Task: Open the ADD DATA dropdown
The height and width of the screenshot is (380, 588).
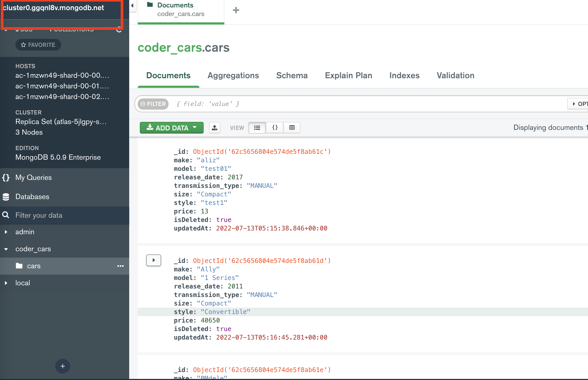Action: 172,128
